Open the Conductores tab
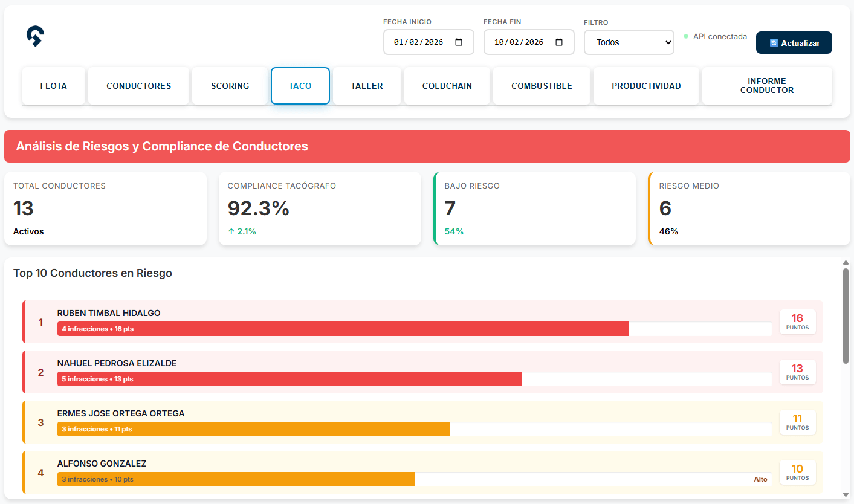This screenshot has height=504, width=854. [x=139, y=86]
